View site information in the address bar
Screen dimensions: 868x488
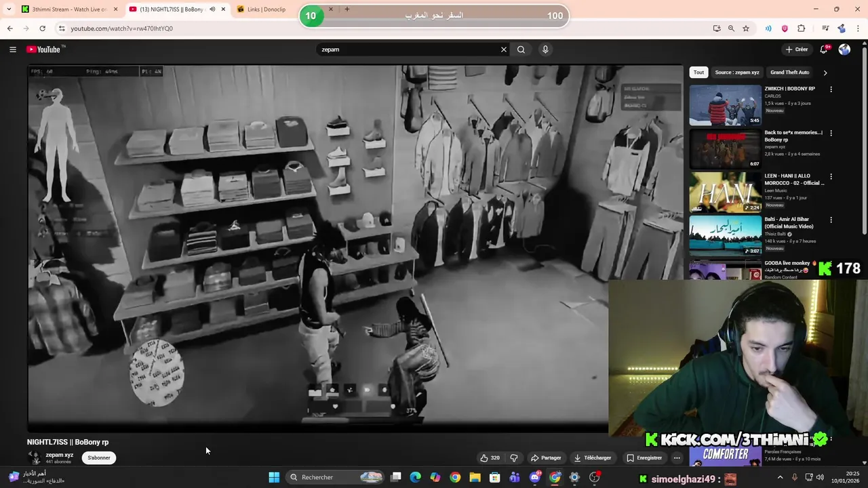pos(61,28)
